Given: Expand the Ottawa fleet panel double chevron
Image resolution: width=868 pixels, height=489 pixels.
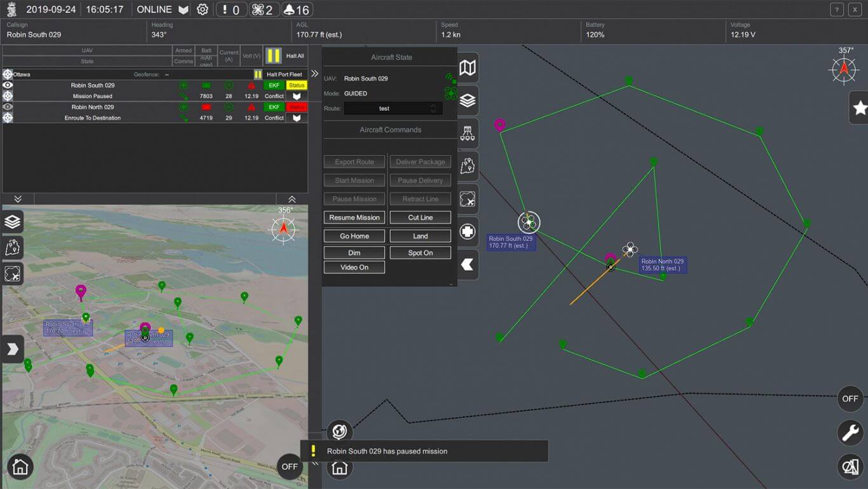Looking at the screenshot, I should pyautogui.click(x=315, y=74).
